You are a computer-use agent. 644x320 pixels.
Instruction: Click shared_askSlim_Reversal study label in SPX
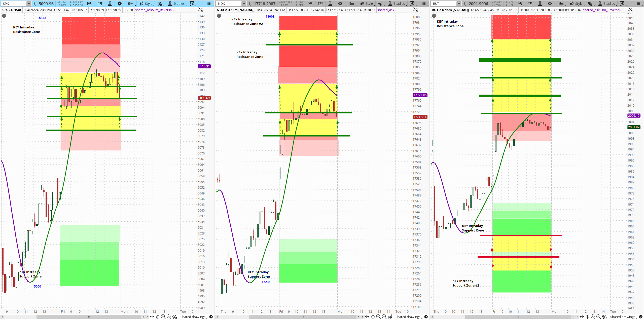click(x=155, y=10)
